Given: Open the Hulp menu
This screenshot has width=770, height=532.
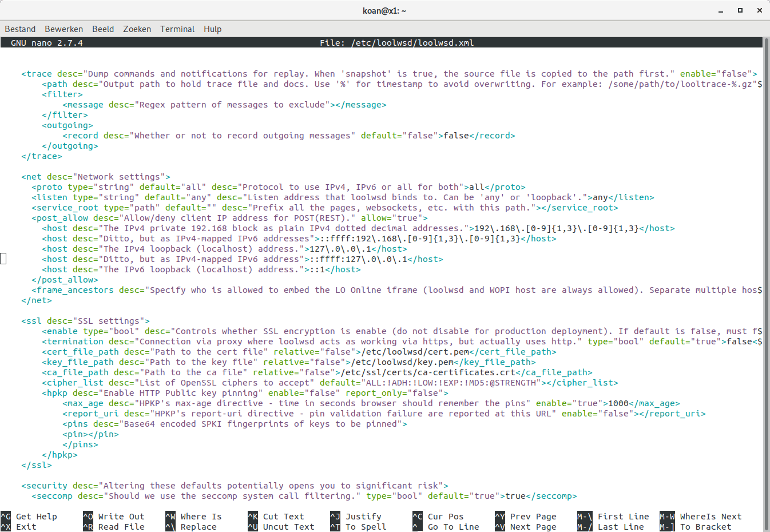Looking at the screenshot, I should pos(212,29).
